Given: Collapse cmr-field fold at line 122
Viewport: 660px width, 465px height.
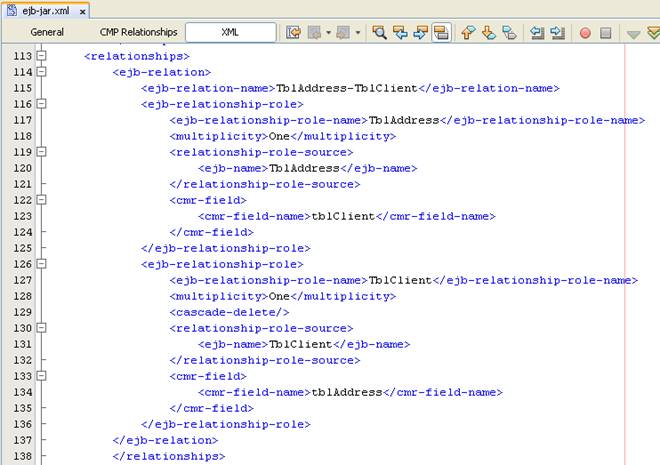Looking at the screenshot, I should pos(41,199).
